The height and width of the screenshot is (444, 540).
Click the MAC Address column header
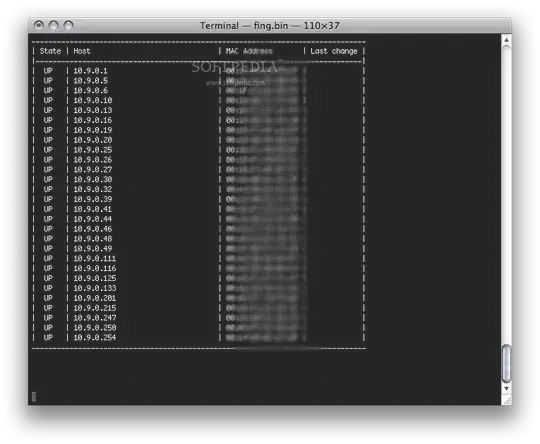(x=249, y=51)
